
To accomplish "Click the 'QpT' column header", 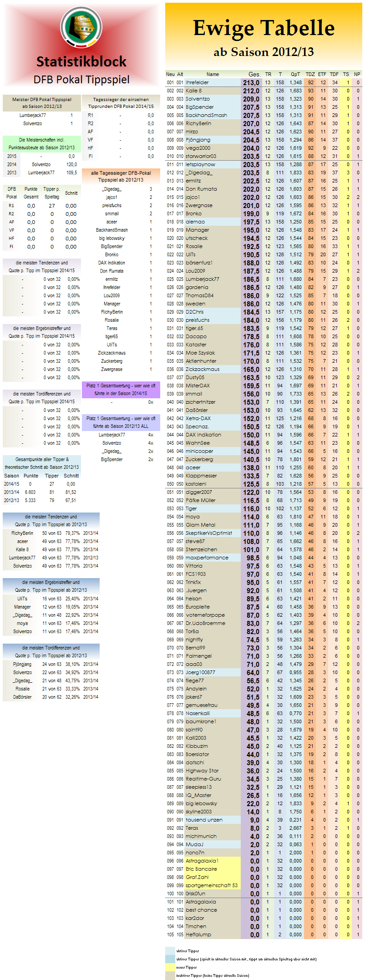I will tap(295, 74).
